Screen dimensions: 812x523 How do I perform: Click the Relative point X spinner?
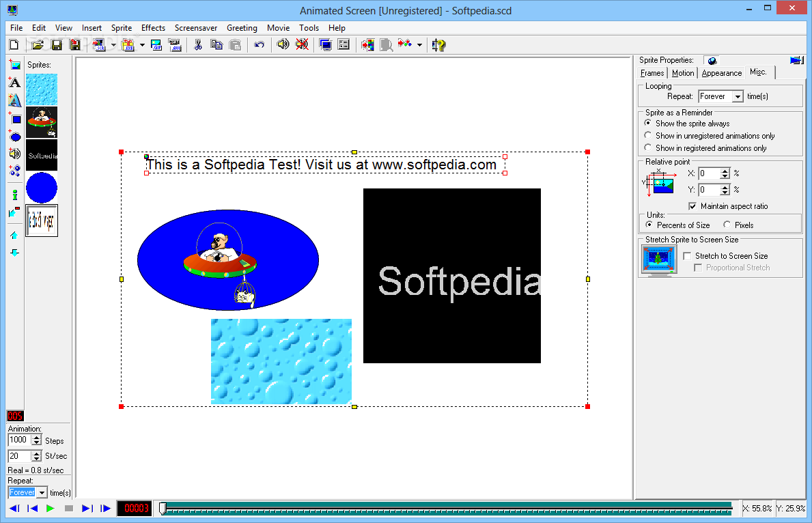[x=725, y=173]
